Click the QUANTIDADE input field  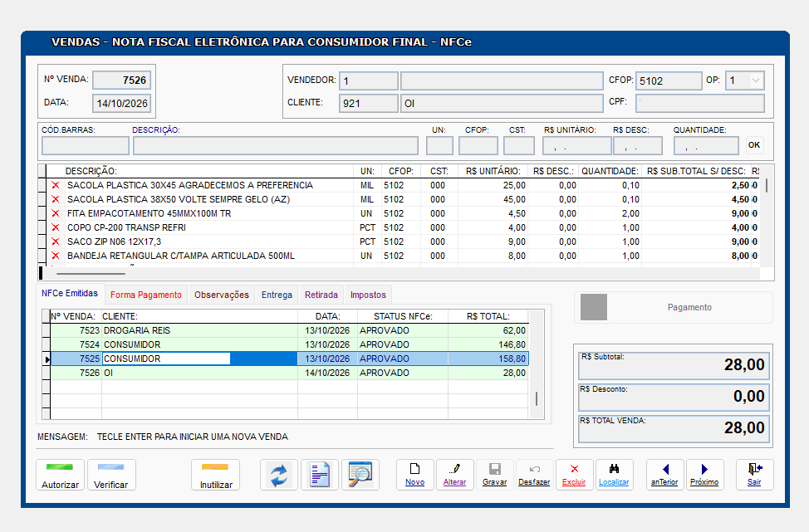[706, 146]
